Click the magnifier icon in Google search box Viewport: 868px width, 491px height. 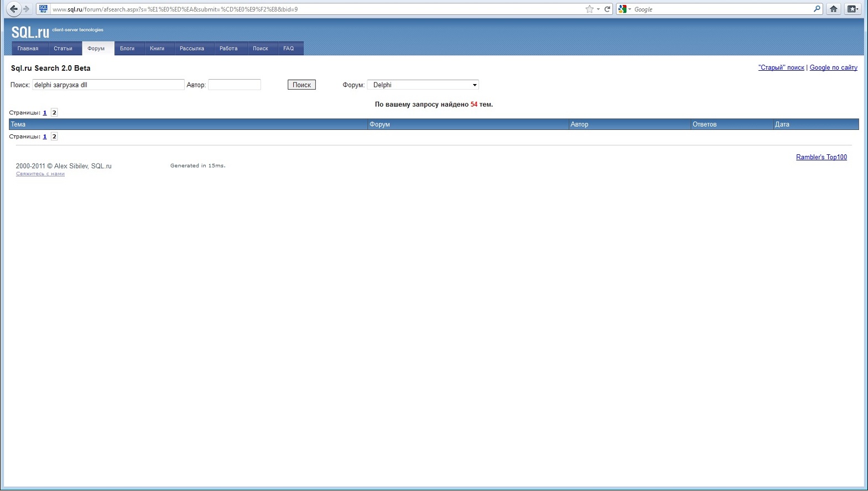click(x=817, y=9)
